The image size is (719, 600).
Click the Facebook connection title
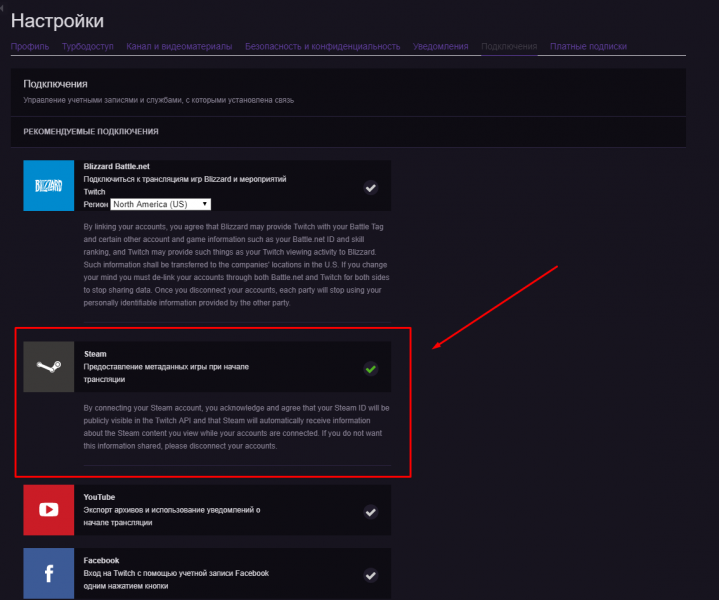[x=101, y=560]
